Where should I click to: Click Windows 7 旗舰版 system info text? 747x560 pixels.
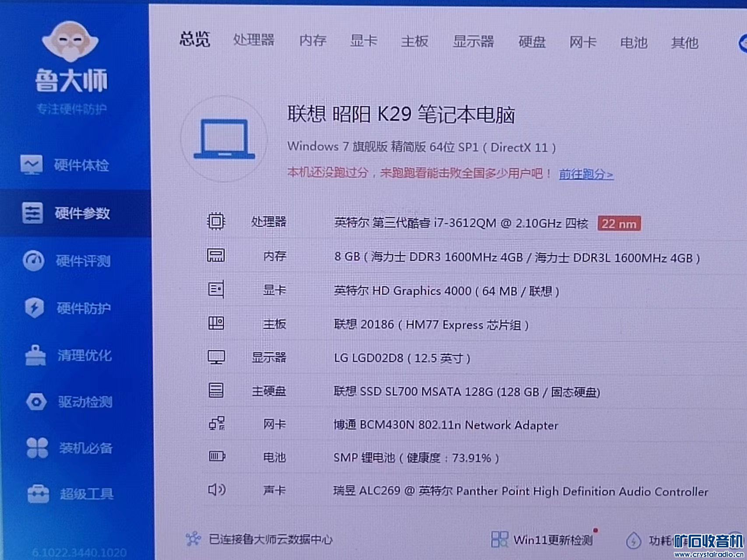click(422, 147)
